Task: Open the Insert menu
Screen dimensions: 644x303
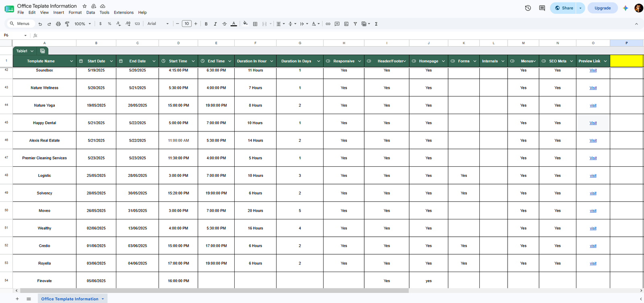Action: click(59, 12)
